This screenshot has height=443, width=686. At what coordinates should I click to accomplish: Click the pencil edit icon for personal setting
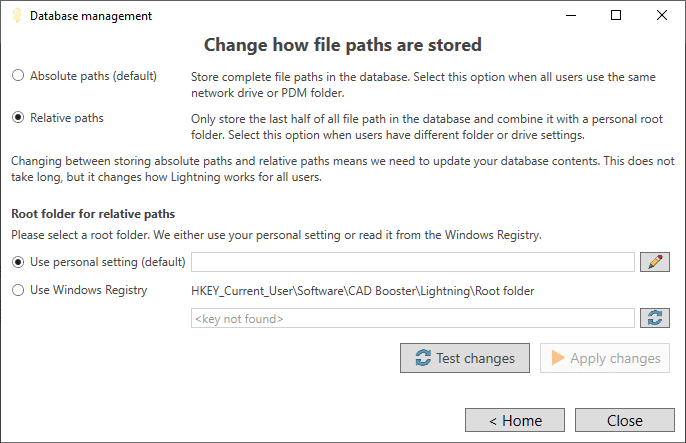[x=656, y=262]
